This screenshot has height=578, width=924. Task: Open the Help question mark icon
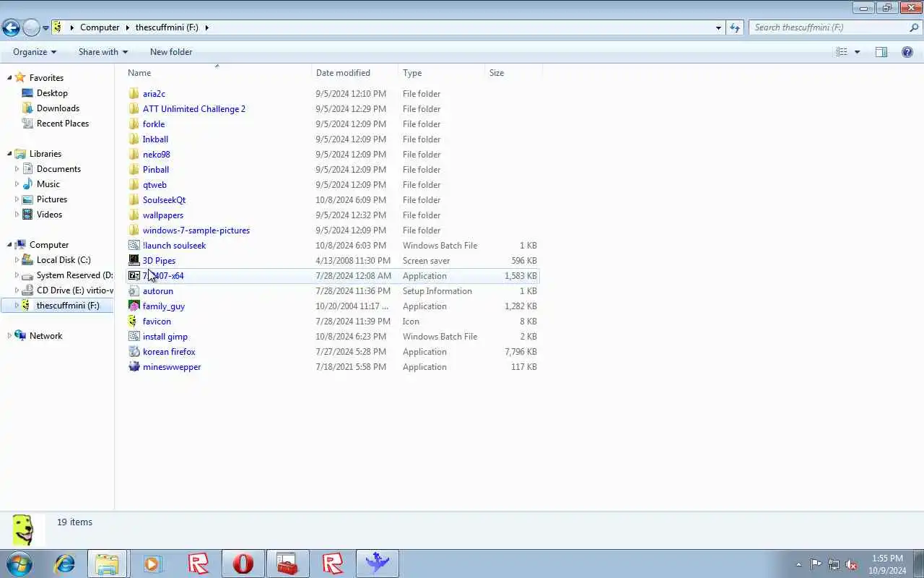907,52
